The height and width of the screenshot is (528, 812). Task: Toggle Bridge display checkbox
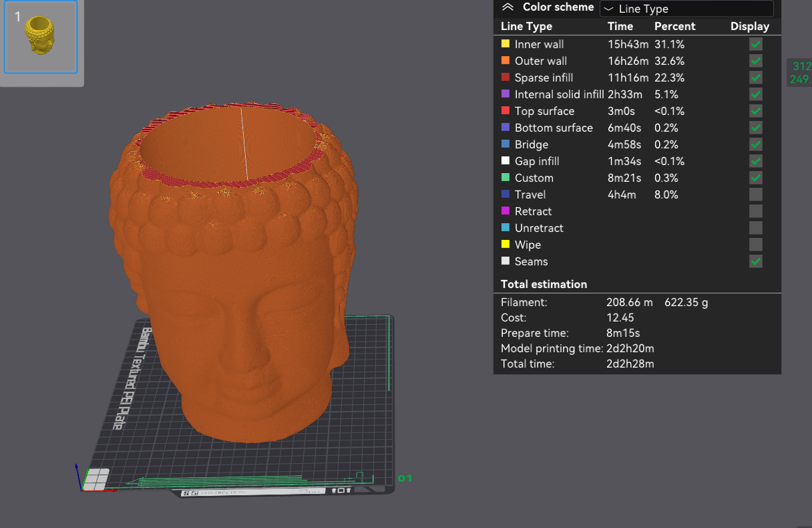[x=755, y=144]
